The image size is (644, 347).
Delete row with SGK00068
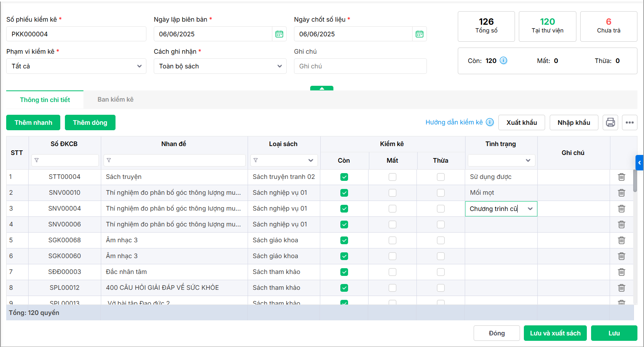coord(621,240)
